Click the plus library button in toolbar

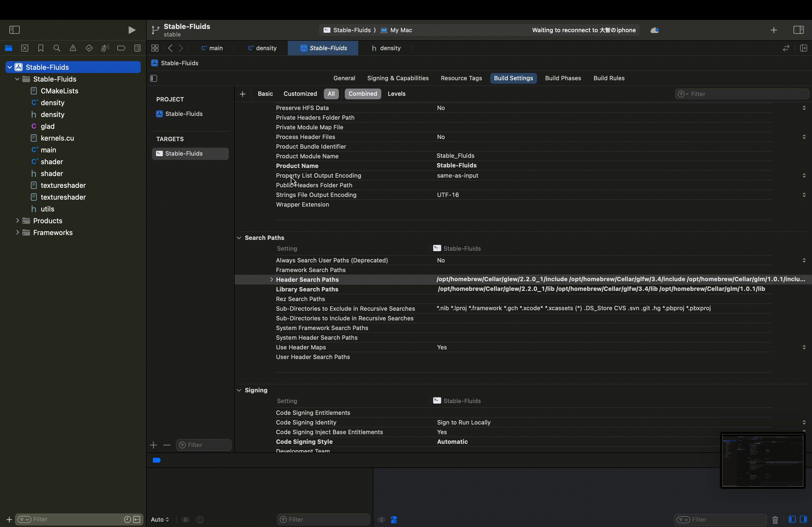tap(774, 30)
